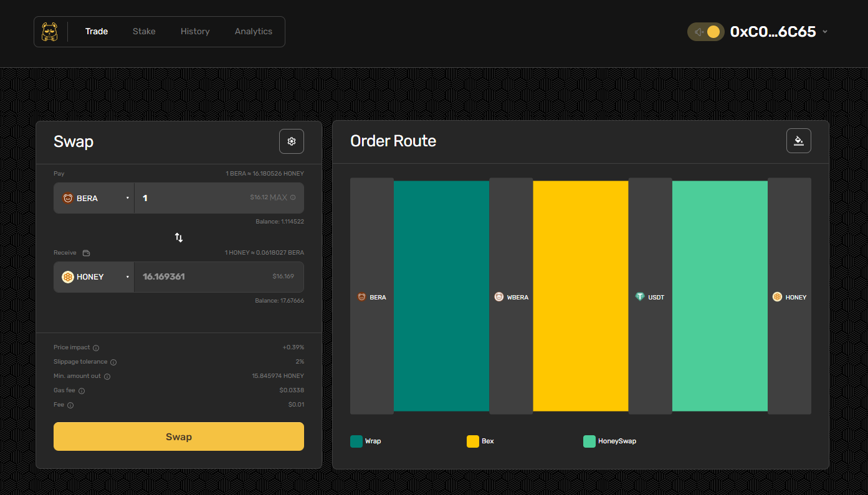Screen dimensions: 868x495
Task: Click the yellow Bex legend swatch
Action: click(473, 441)
